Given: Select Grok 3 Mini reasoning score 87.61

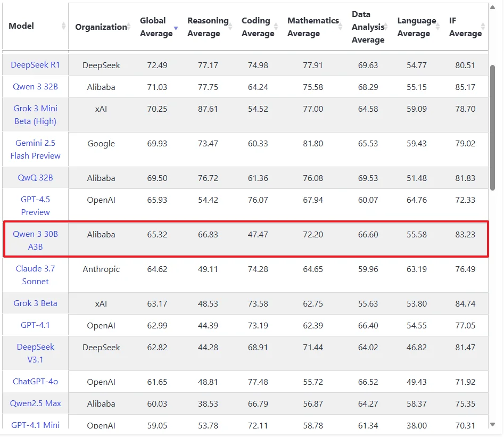Looking at the screenshot, I should pyautogui.click(x=208, y=109).
